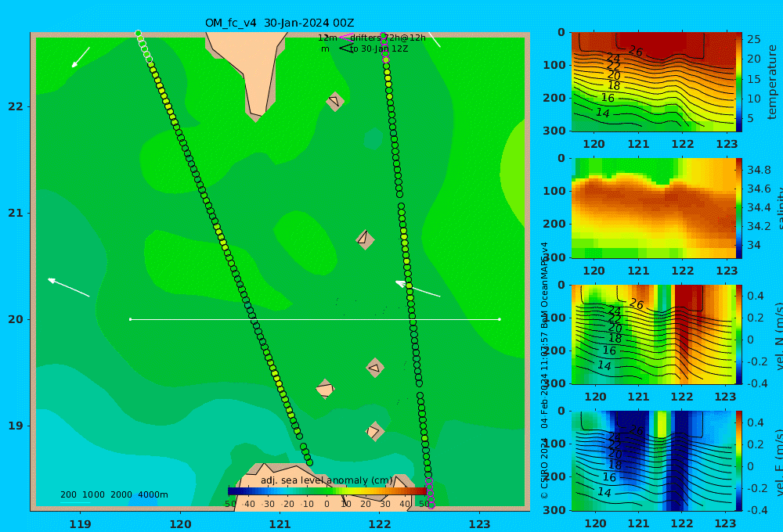Click the magenta circles at the right track's top
Viewport: 783px width, 532px height.
384,46
